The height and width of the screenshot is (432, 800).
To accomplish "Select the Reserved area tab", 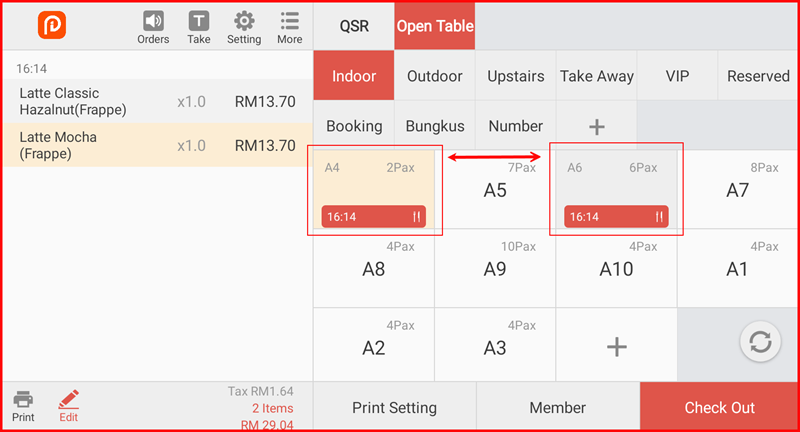I will [x=758, y=75].
